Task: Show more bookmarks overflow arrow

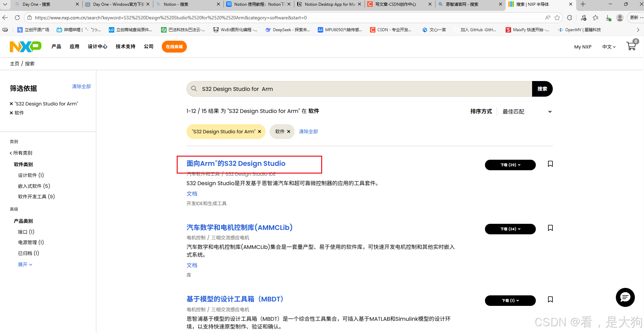Action: tap(638, 30)
